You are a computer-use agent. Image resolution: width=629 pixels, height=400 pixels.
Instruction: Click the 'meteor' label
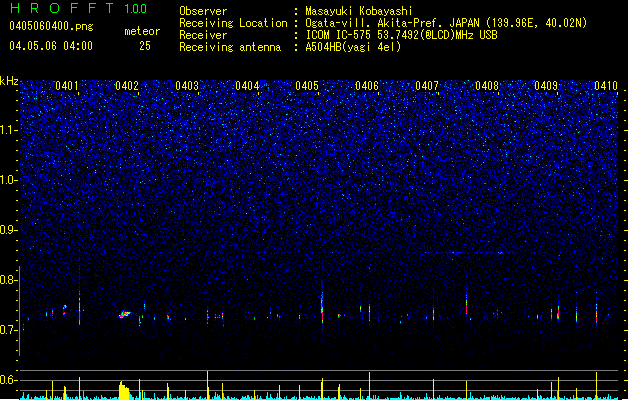(x=142, y=31)
